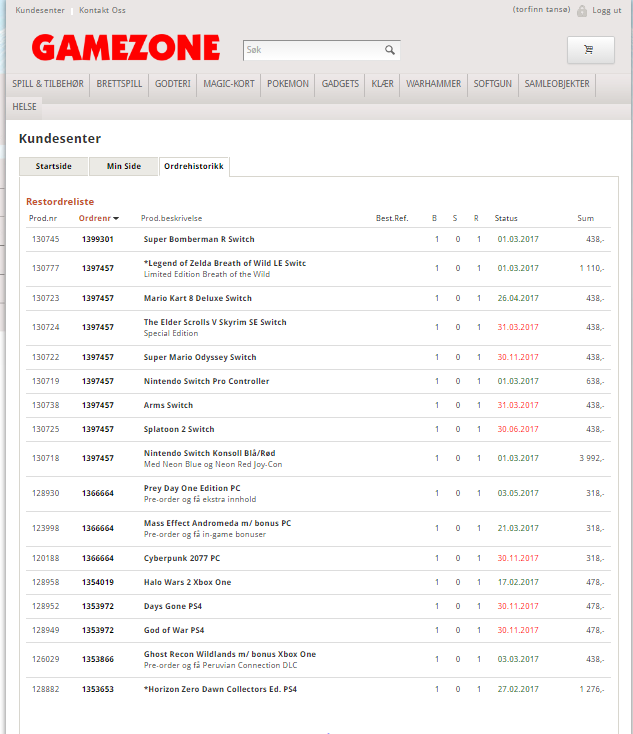Open the Arms Switch product
The height and width of the screenshot is (734, 633).
point(168,405)
